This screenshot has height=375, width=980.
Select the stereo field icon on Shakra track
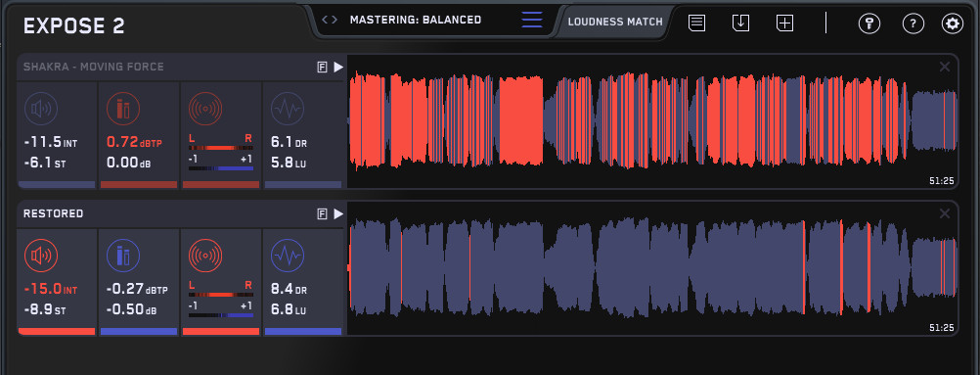point(205,109)
